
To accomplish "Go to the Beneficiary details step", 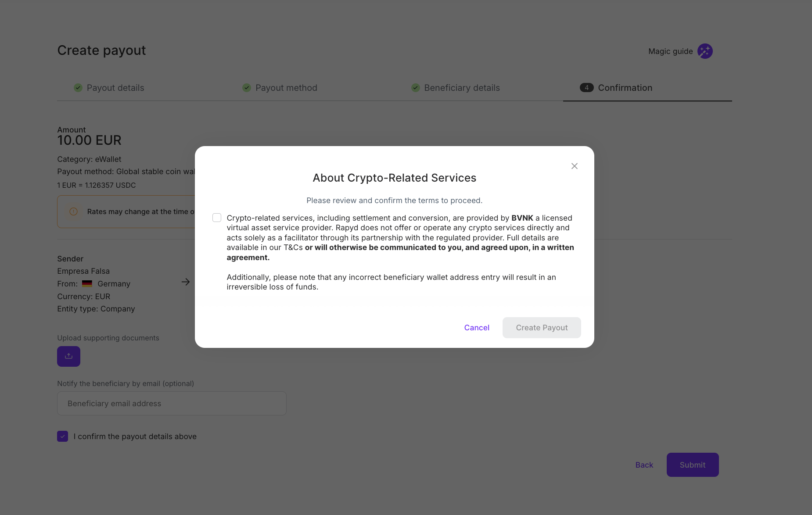I will pos(461,87).
